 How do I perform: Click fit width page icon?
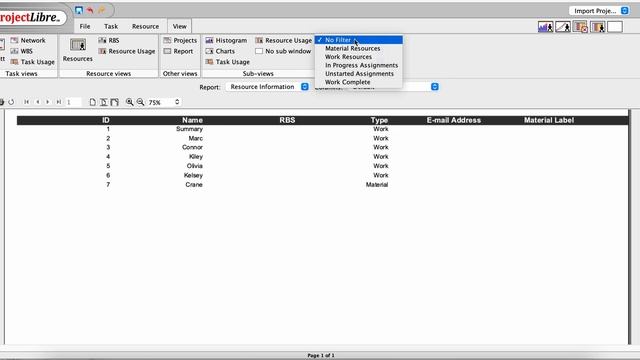point(115,102)
